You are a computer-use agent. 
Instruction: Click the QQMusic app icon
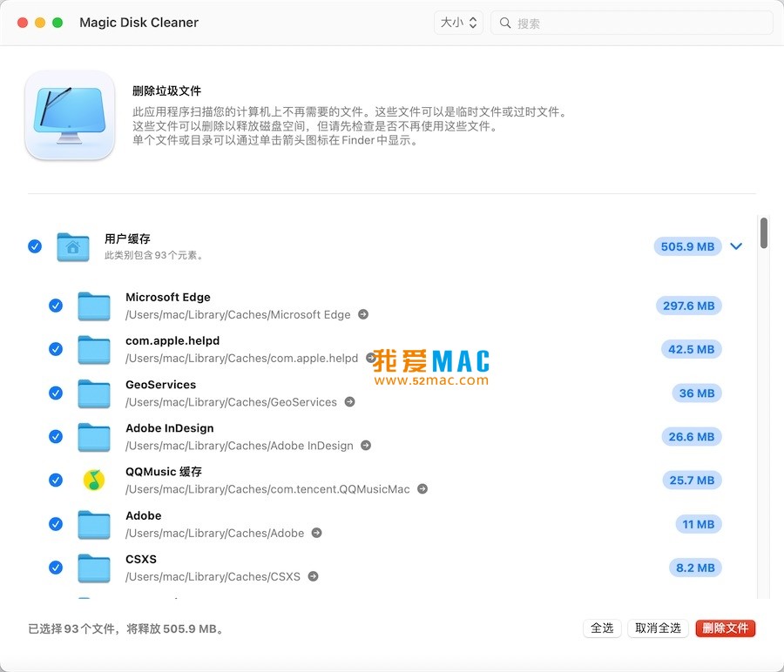[94, 480]
